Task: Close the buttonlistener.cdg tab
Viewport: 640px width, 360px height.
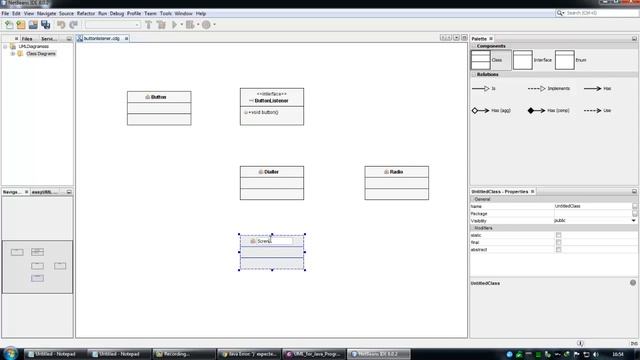Action: (x=127, y=38)
